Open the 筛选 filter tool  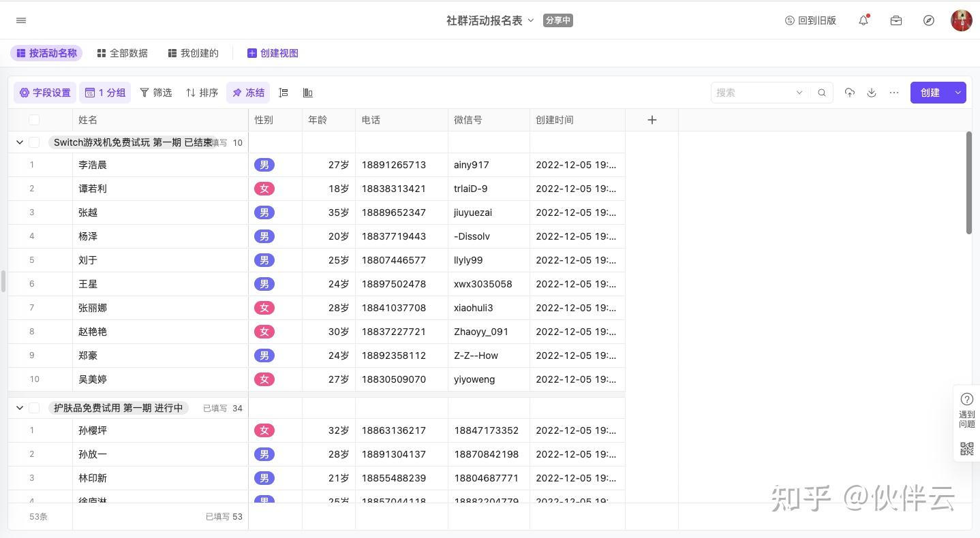tap(155, 93)
